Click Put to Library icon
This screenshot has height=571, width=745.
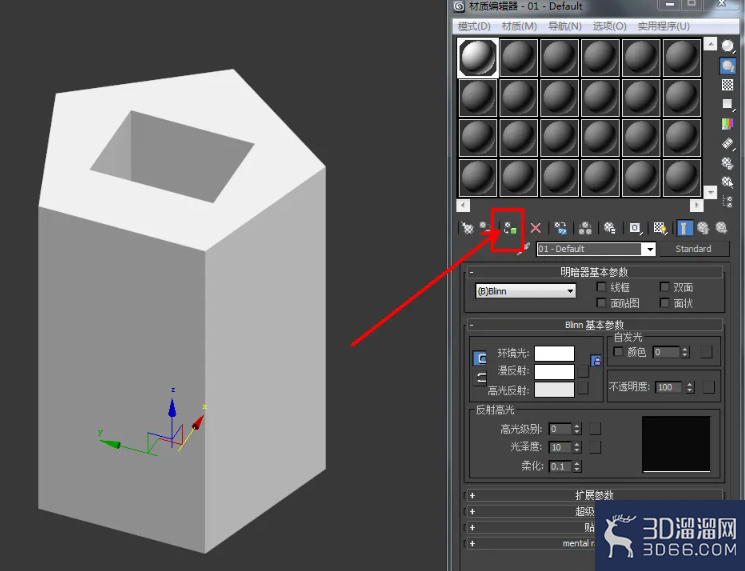pyautogui.click(x=610, y=228)
